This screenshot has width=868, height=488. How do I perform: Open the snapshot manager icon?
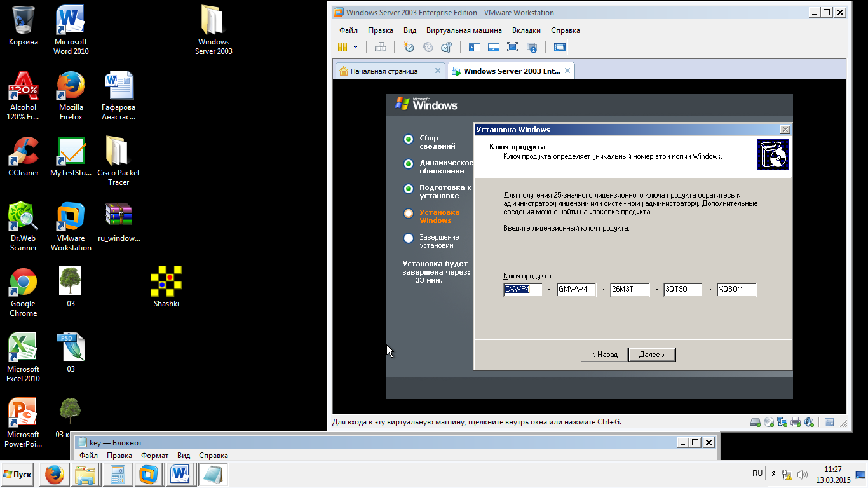(447, 47)
